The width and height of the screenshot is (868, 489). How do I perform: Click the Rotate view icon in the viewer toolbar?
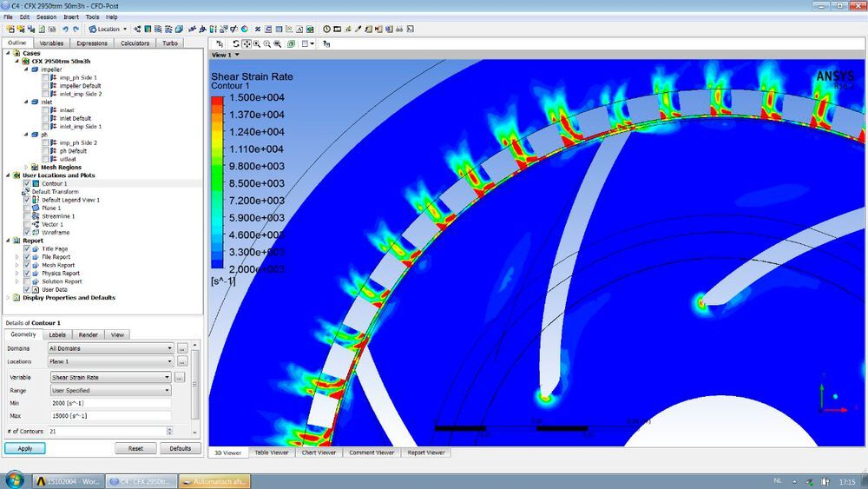236,43
